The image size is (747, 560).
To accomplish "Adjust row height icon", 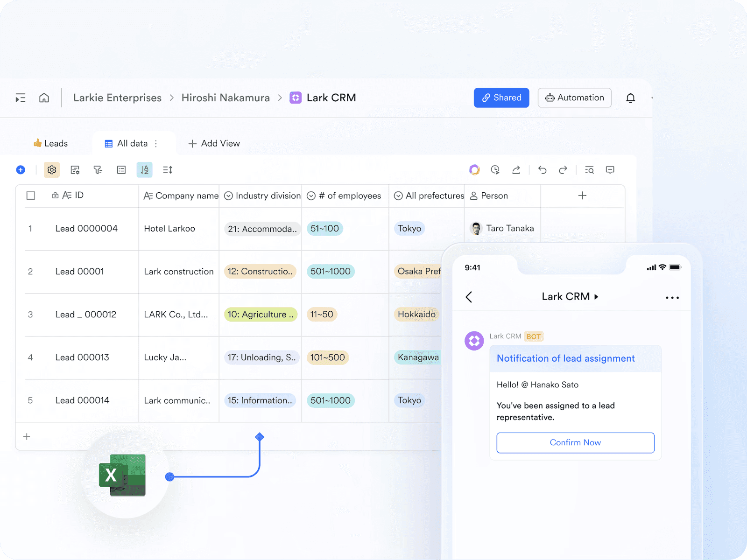I will click(168, 170).
